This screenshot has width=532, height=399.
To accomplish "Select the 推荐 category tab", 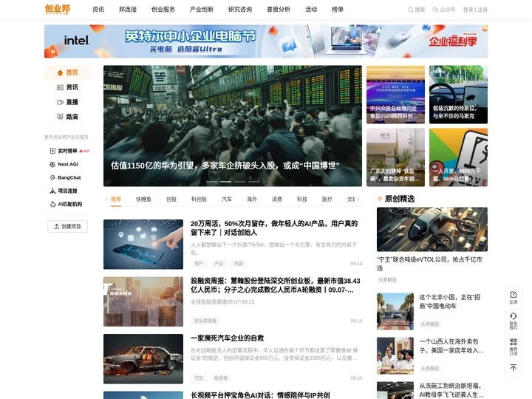I will (116, 199).
